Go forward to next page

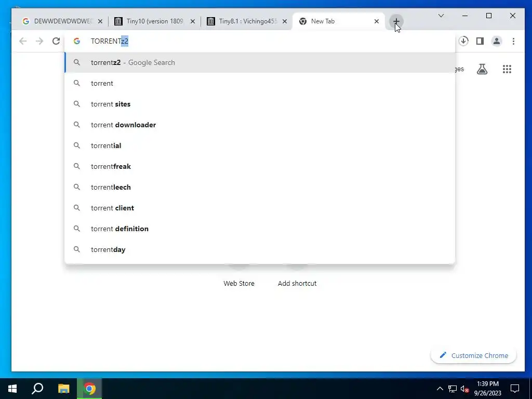(39, 41)
